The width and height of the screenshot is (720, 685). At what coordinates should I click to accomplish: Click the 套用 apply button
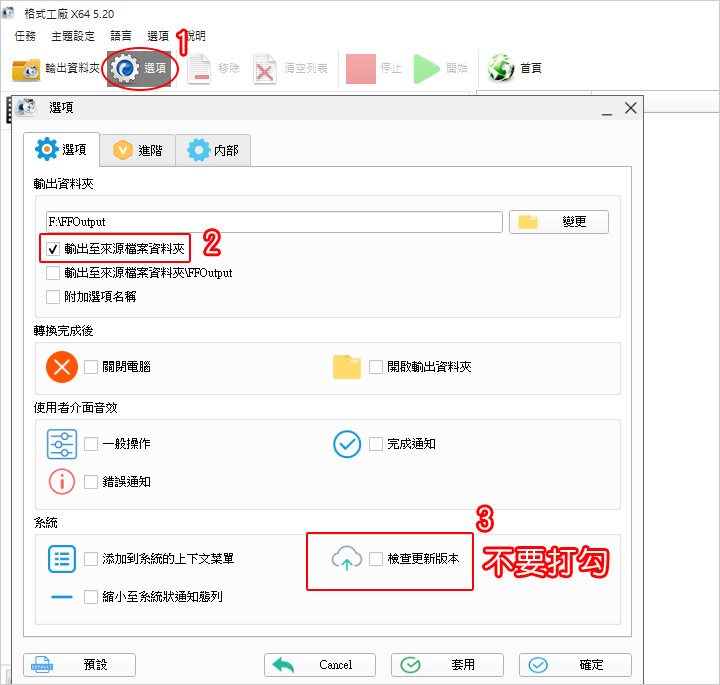tap(447, 665)
